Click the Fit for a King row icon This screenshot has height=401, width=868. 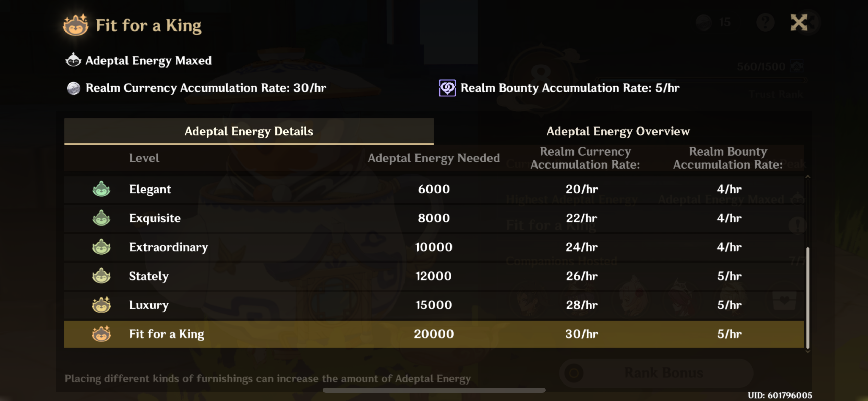[101, 334]
